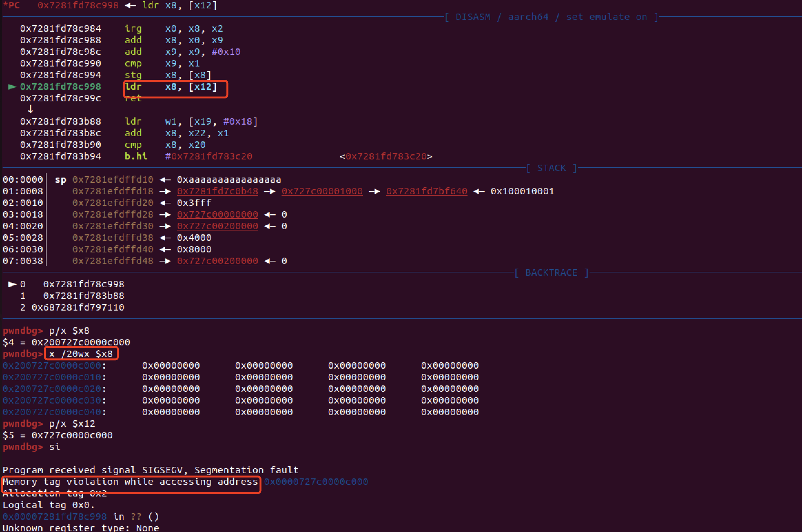The height and width of the screenshot is (532, 802).
Task: Click the STACK section header label
Action: (x=551, y=168)
